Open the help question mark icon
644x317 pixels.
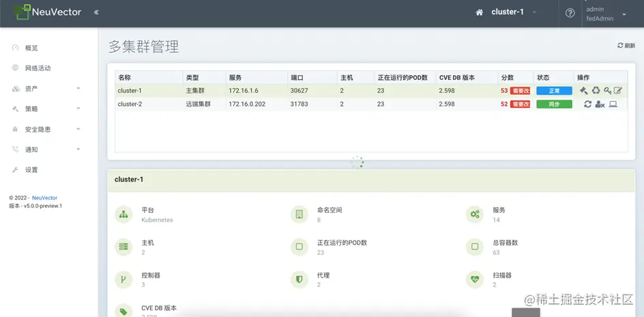tap(570, 13)
